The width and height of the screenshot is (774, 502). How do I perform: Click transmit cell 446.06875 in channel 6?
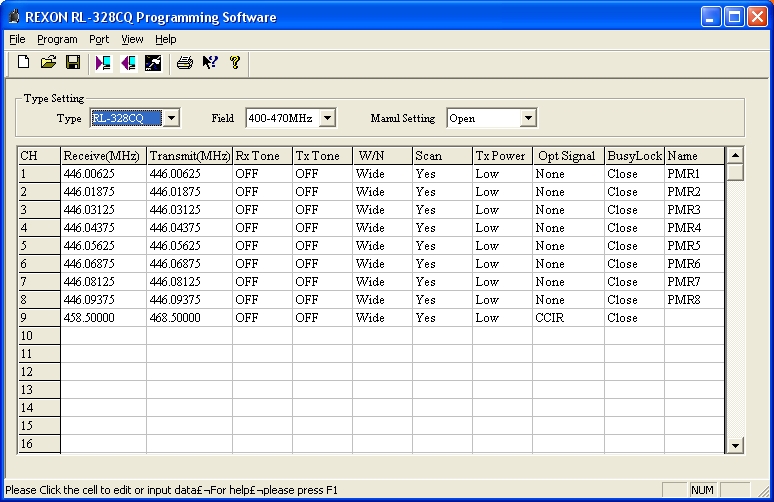189,264
